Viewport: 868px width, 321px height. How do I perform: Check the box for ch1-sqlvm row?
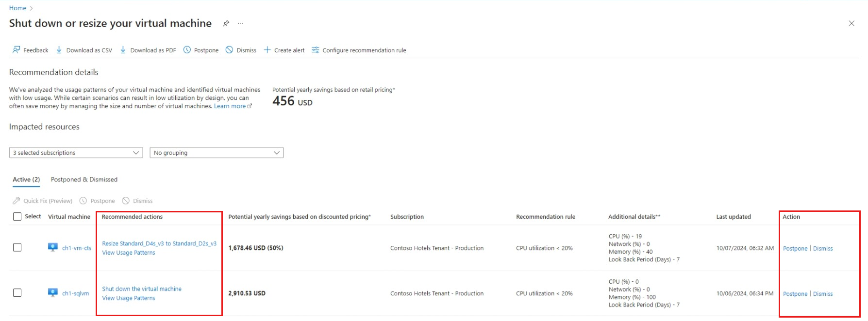click(17, 293)
